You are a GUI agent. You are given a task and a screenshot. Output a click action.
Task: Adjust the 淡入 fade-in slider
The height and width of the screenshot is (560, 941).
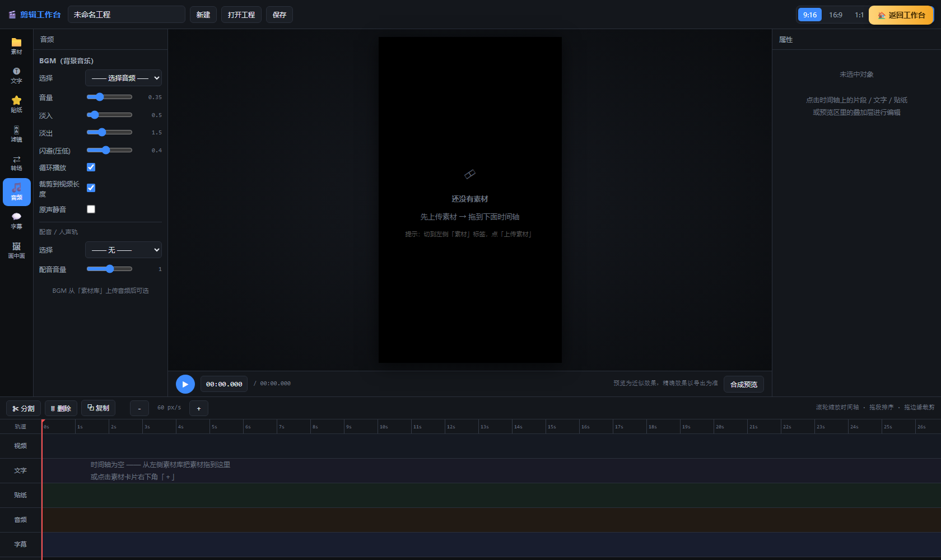109,115
